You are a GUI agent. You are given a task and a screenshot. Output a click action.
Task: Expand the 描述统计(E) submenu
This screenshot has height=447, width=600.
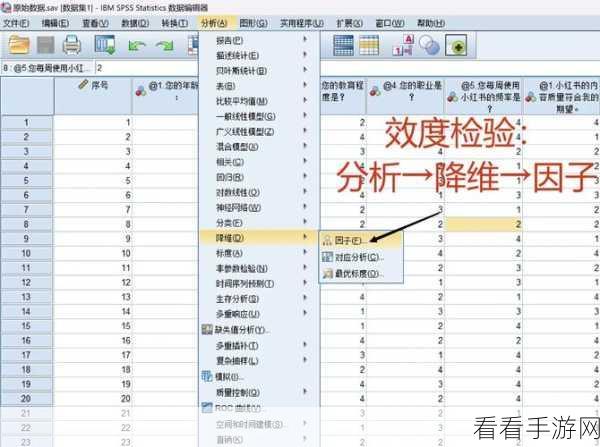click(259, 55)
